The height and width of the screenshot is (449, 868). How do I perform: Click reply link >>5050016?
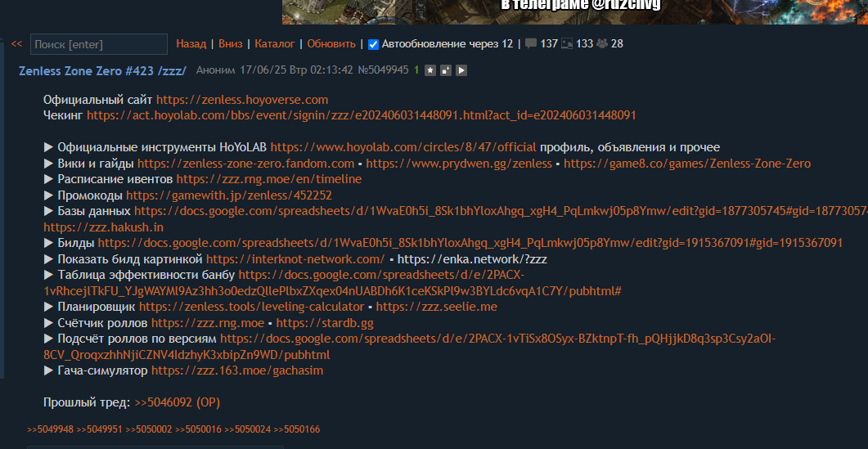coord(198,429)
